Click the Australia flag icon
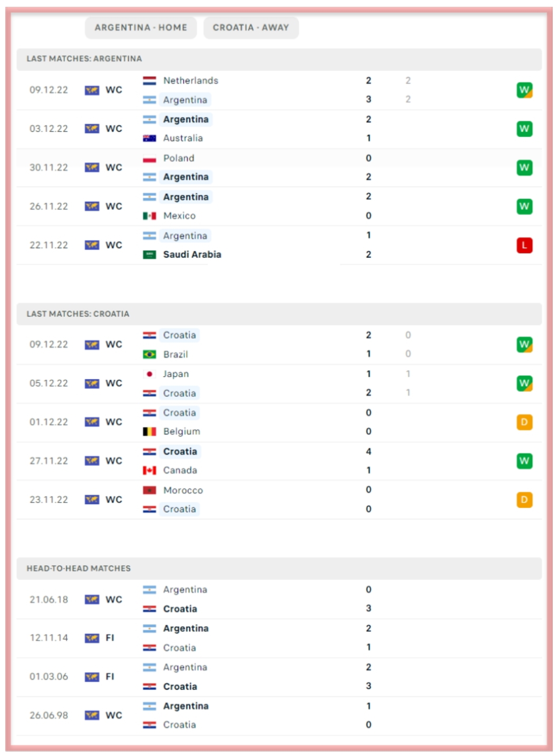This screenshot has width=557, height=756. tap(150, 138)
